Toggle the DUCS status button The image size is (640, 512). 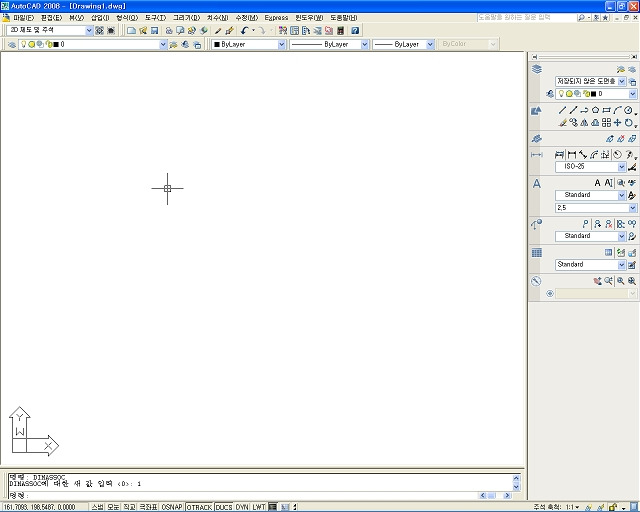(224, 507)
